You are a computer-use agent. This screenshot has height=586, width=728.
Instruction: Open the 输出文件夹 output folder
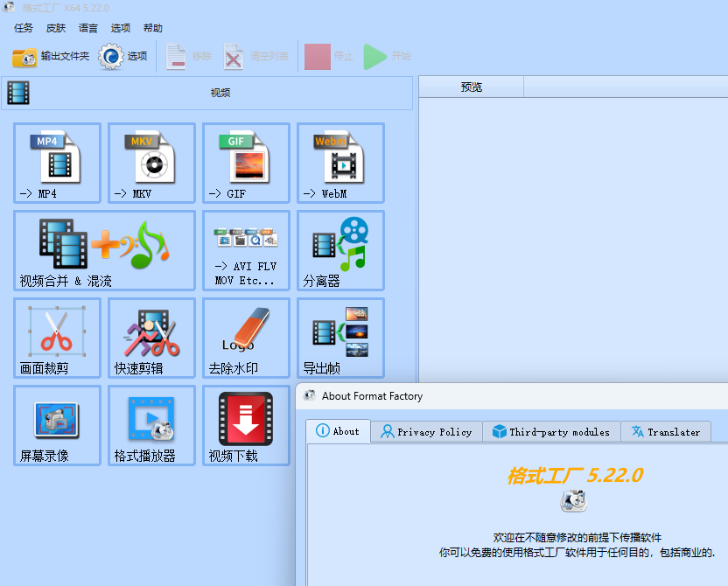pos(51,57)
